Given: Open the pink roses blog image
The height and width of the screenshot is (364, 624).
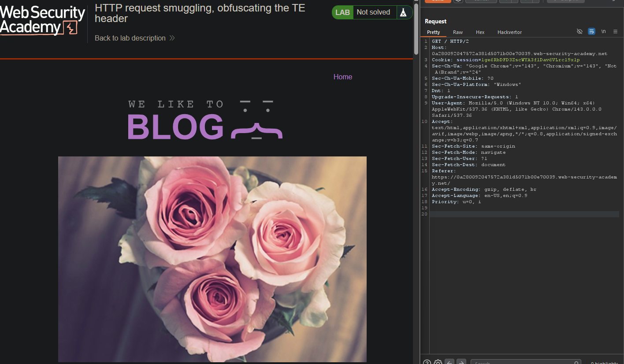Looking at the screenshot, I should click(212, 259).
